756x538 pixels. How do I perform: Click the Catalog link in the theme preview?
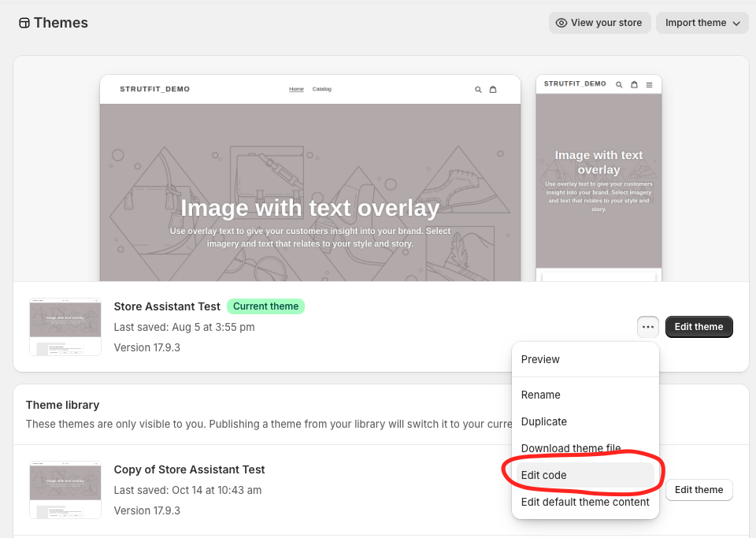pos(321,89)
